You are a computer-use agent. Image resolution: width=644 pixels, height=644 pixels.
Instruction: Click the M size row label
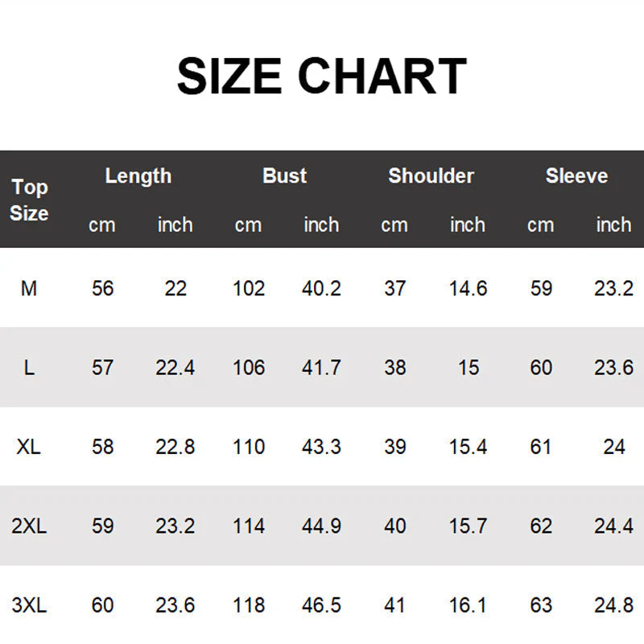click(x=29, y=287)
